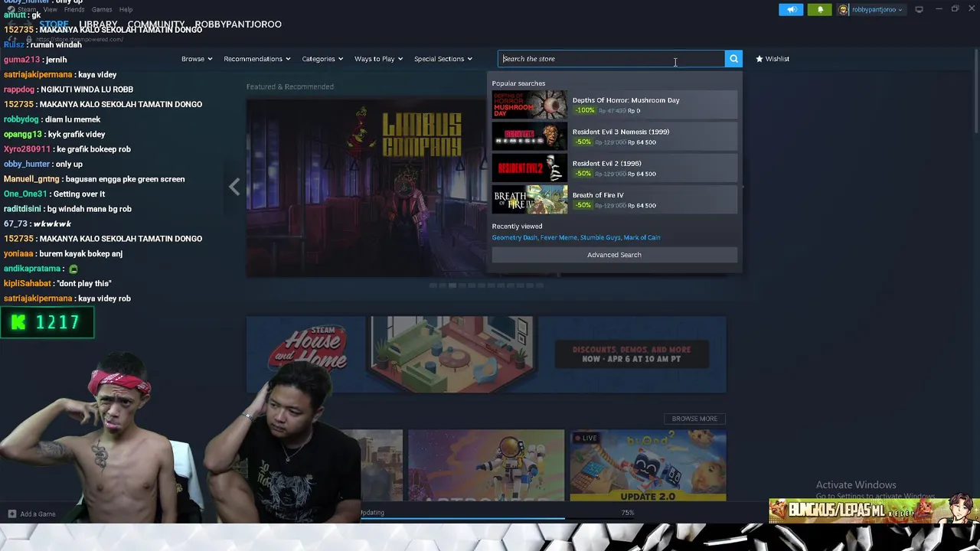Expand the Recommendations dropdown
The height and width of the screenshot is (551, 980).
(x=256, y=59)
